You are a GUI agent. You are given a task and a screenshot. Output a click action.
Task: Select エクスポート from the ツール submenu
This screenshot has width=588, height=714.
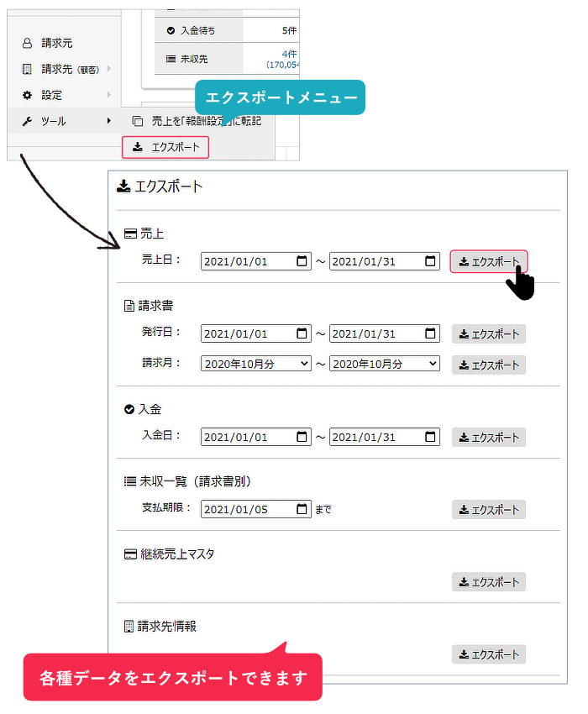point(166,148)
